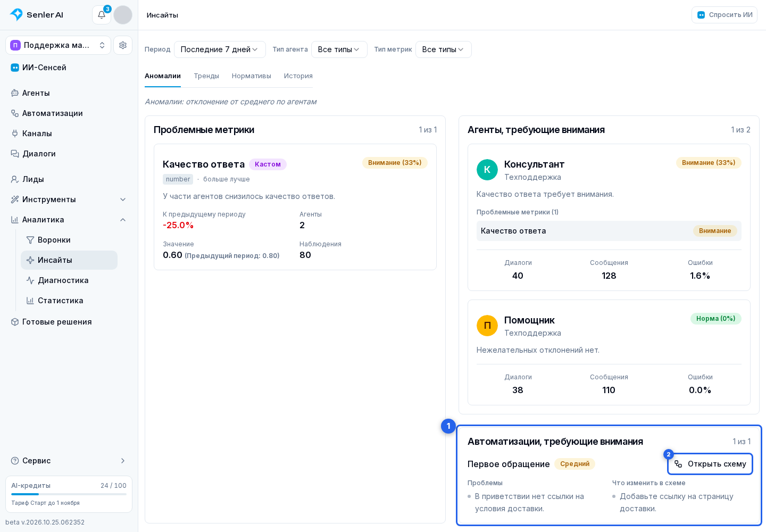
Task: Click the AI-кредиты progress bar
Action: 69,494
